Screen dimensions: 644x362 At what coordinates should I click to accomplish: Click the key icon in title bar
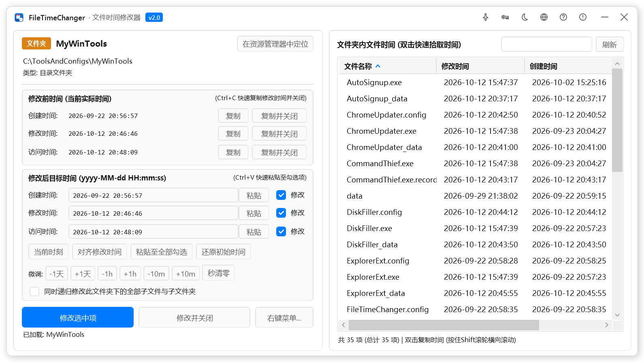click(505, 17)
